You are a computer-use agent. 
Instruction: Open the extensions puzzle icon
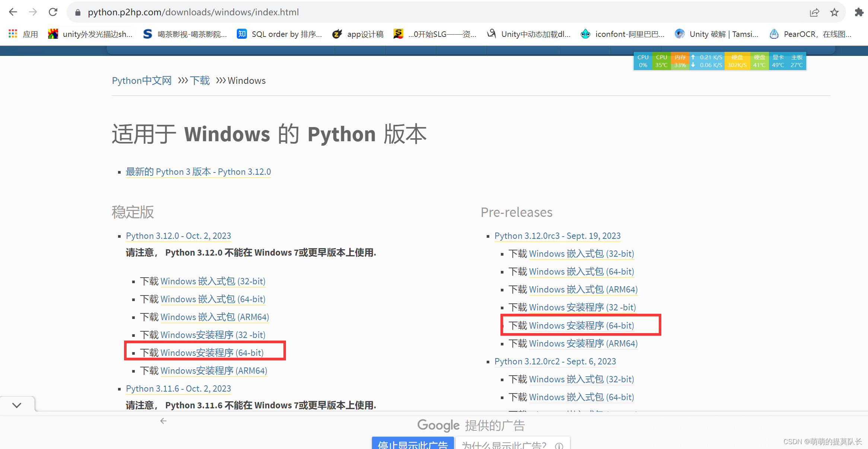point(859,12)
